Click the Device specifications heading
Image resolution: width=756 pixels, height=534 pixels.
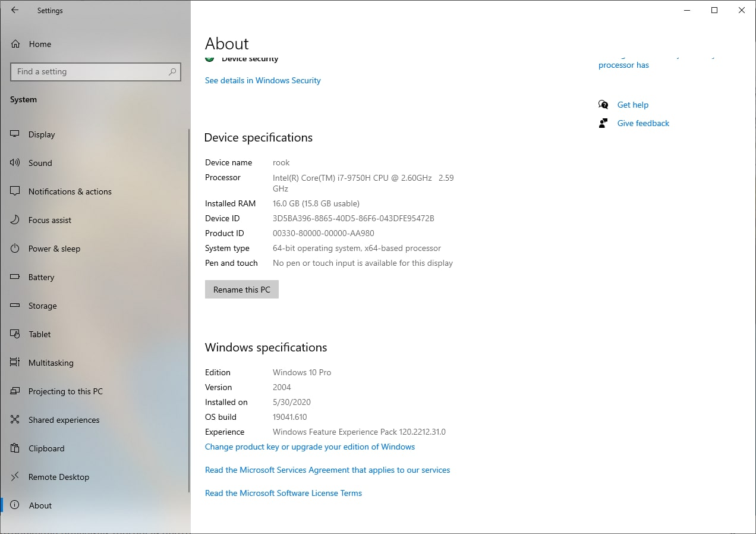click(259, 137)
